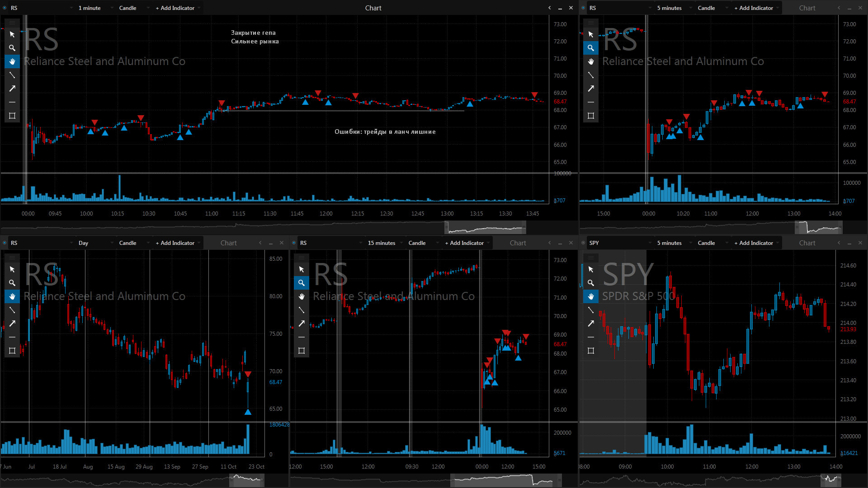The image size is (868, 488).
Task: Toggle link indicator of RS Day chart
Action: coord(5,243)
